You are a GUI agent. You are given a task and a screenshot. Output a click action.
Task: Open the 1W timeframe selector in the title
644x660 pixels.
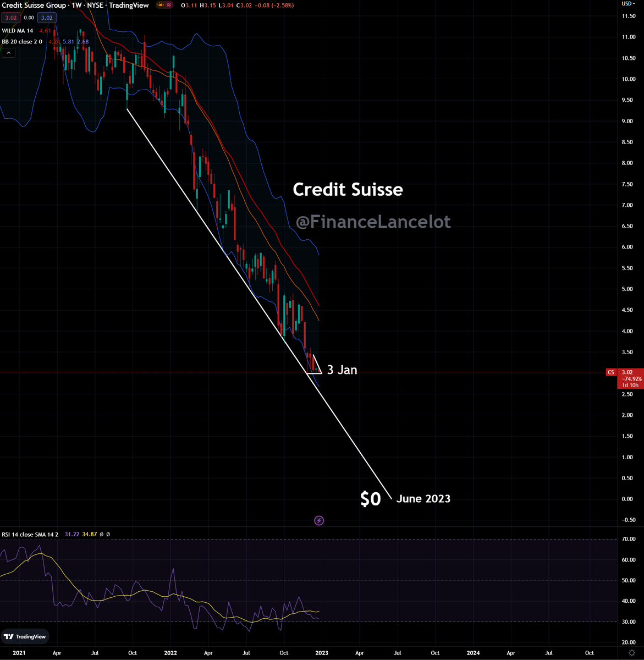76,5
